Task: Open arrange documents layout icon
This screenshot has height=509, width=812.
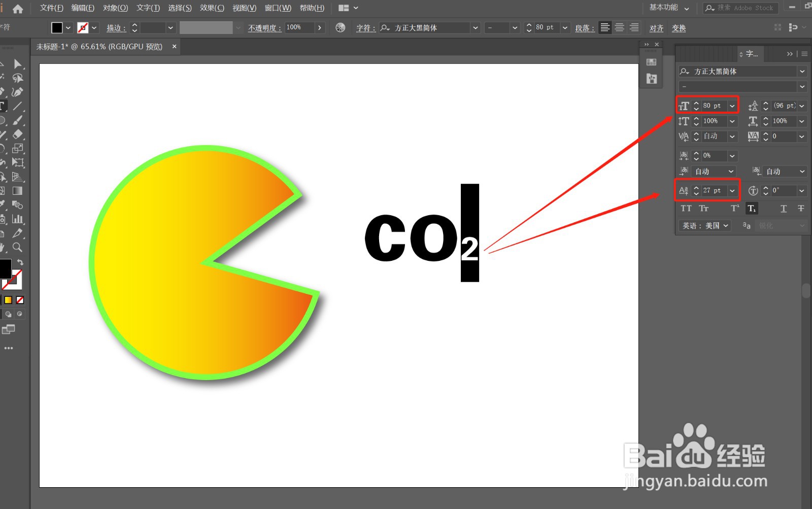Action: pyautogui.click(x=344, y=8)
